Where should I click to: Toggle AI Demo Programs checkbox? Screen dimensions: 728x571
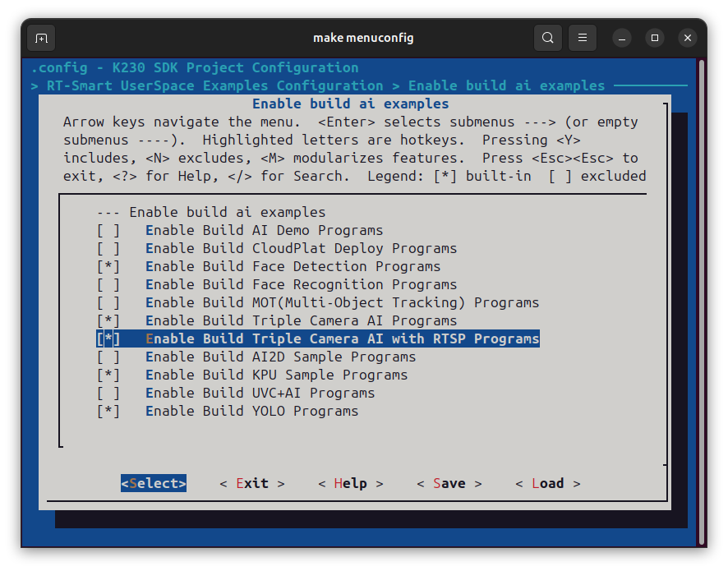point(108,230)
